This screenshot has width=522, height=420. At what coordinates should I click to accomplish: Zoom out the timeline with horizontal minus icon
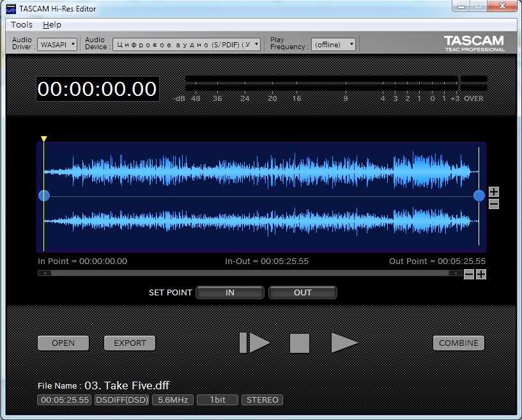(x=469, y=274)
